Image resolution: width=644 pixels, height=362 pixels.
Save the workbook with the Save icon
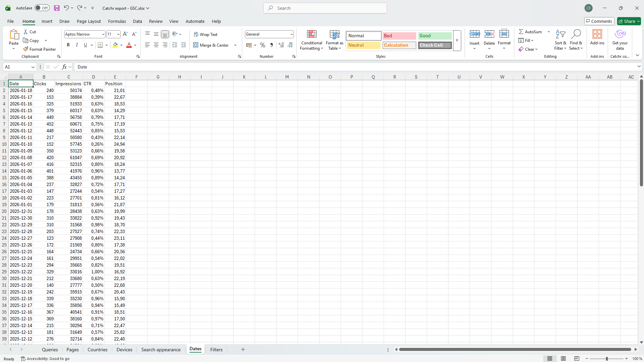(x=56, y=8)
